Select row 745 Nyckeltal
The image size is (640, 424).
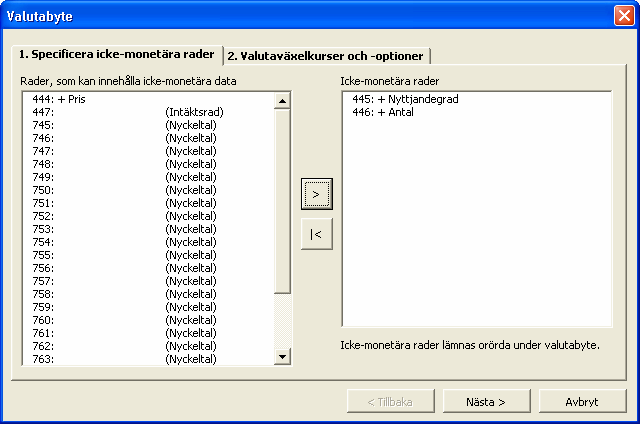tap(149, 125)
